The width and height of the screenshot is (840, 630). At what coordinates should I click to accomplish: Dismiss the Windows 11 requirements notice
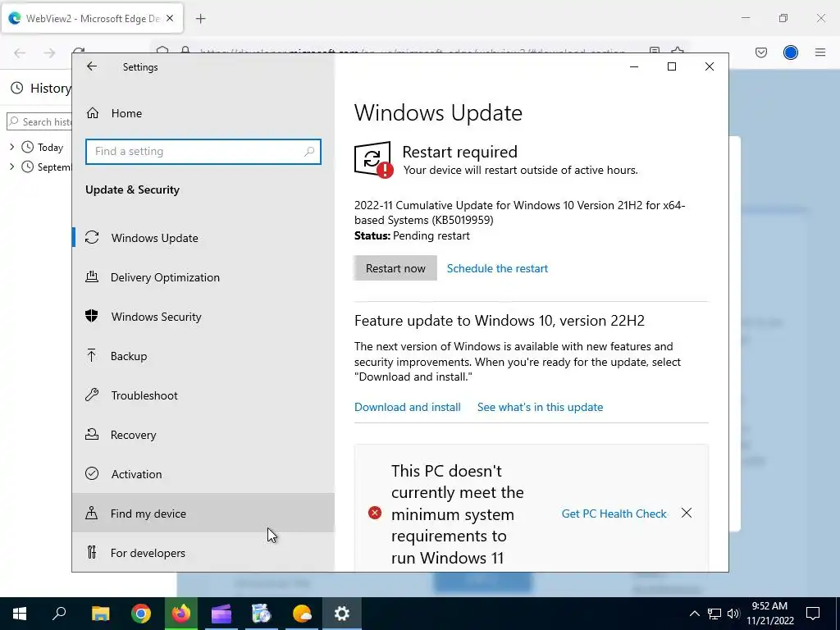[687, 514]
